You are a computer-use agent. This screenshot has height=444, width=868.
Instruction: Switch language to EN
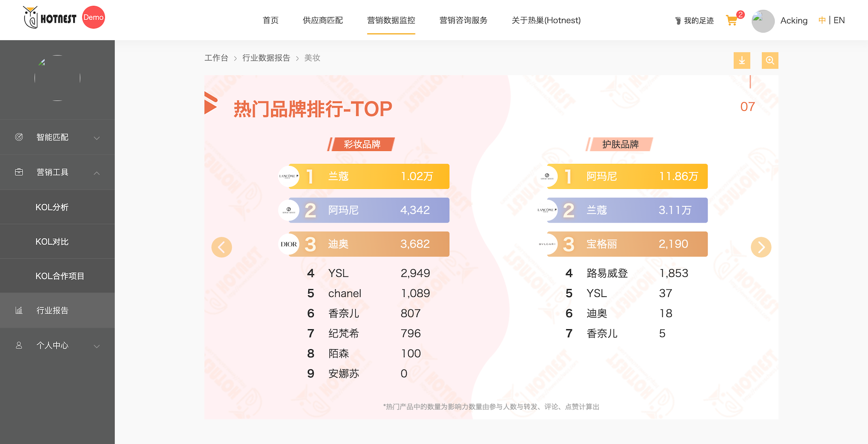[x=839, y=20]
